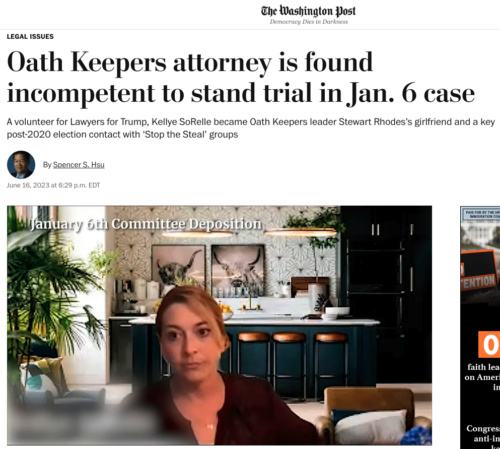Open the Legal Issues section label
Screen dimensions: 500x449
[30, 37]
